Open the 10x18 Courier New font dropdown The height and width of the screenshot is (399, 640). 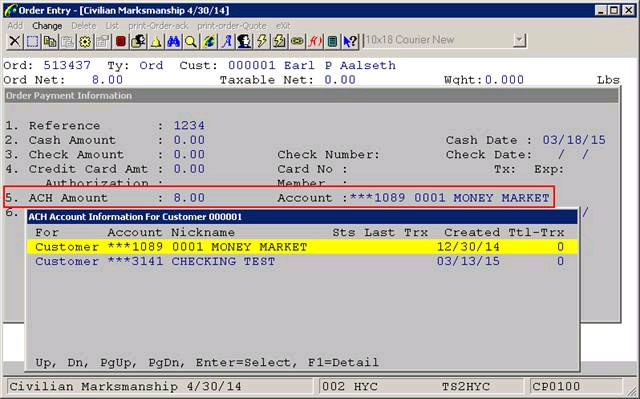tap(519, 40)
